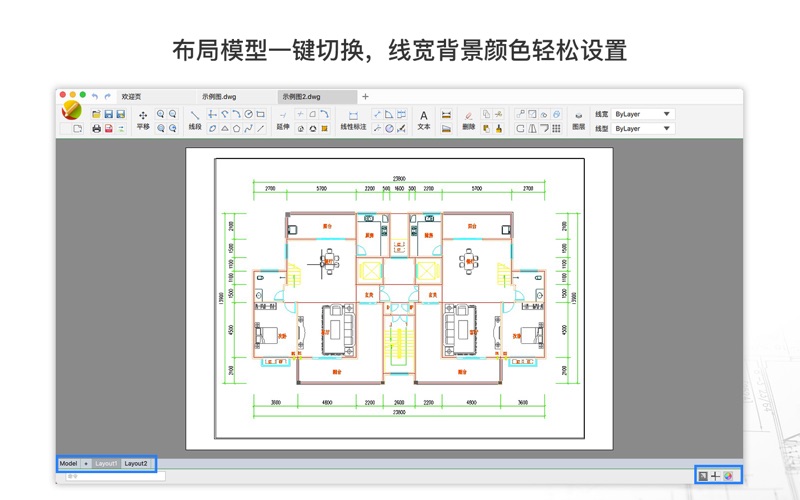
Task: Open the 线宽 ByLayer dropdown
Action: click(643, 114)
